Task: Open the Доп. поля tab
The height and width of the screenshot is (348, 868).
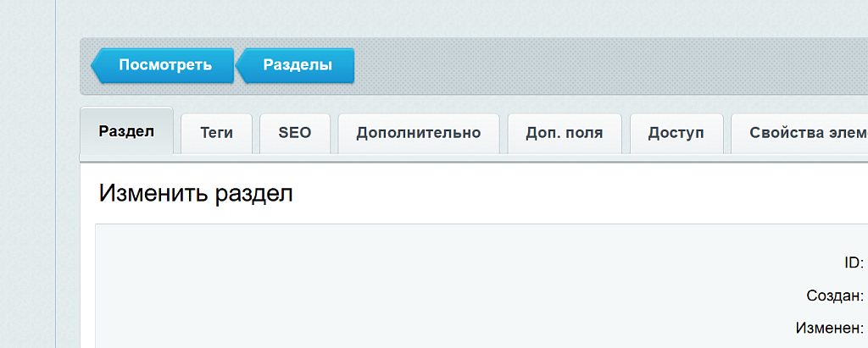Action: [564, 133]
